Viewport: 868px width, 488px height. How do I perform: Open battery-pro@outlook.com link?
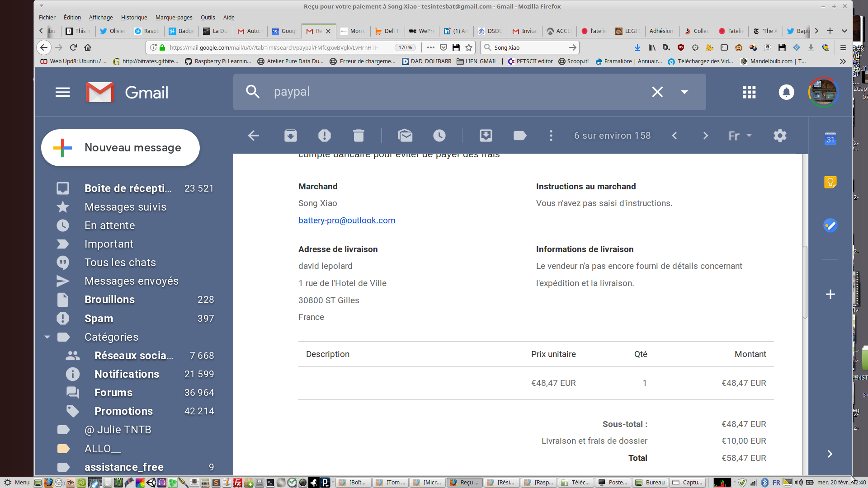tap(347, 221)
